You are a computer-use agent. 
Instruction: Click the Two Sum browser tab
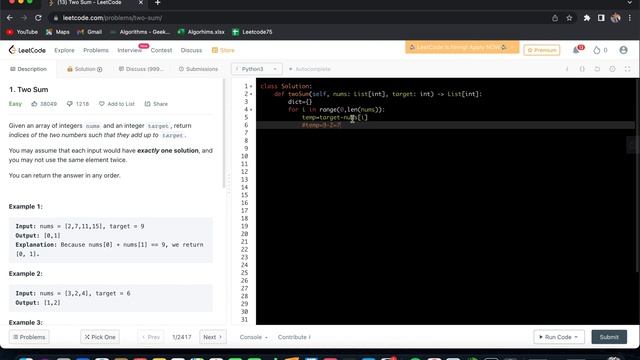[x=94, y=3]
